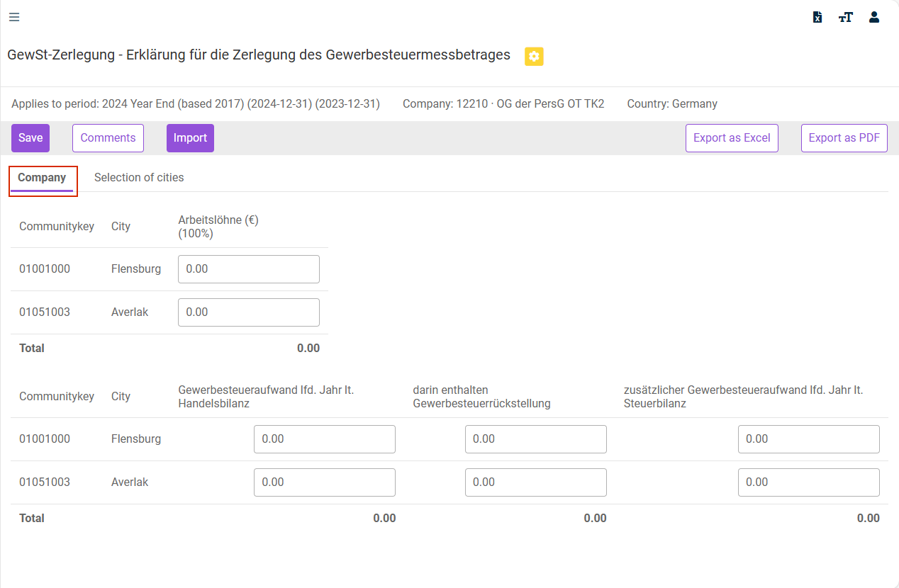Viewport: 899px width, 588px height.
Task: Open the user profile icon
Action: tap(874, 17)
